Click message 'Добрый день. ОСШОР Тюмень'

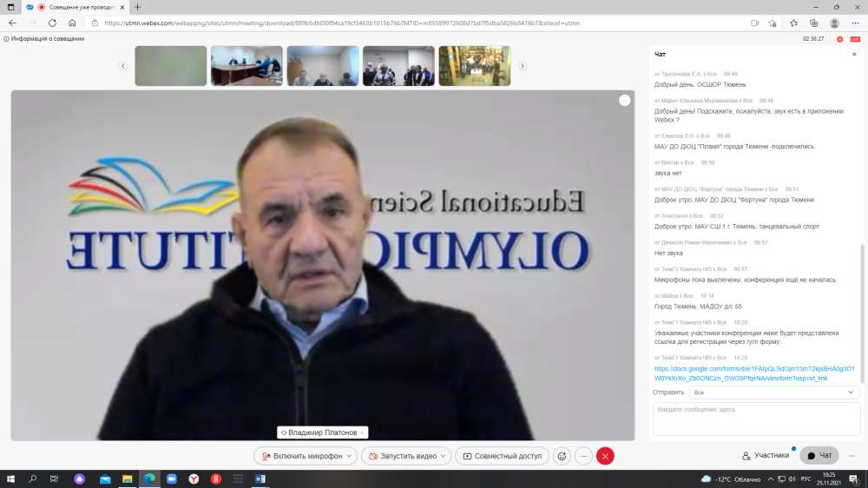(x=700, y=85)
